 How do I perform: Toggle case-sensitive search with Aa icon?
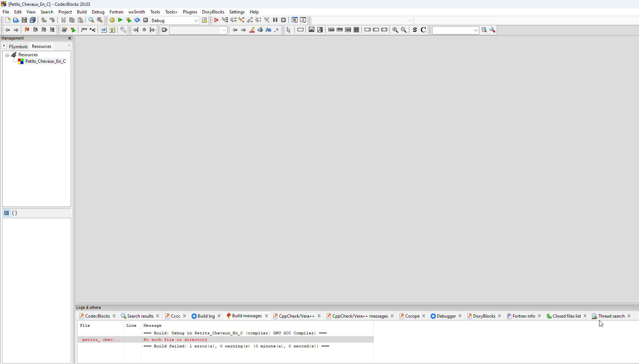click(268, 30)
